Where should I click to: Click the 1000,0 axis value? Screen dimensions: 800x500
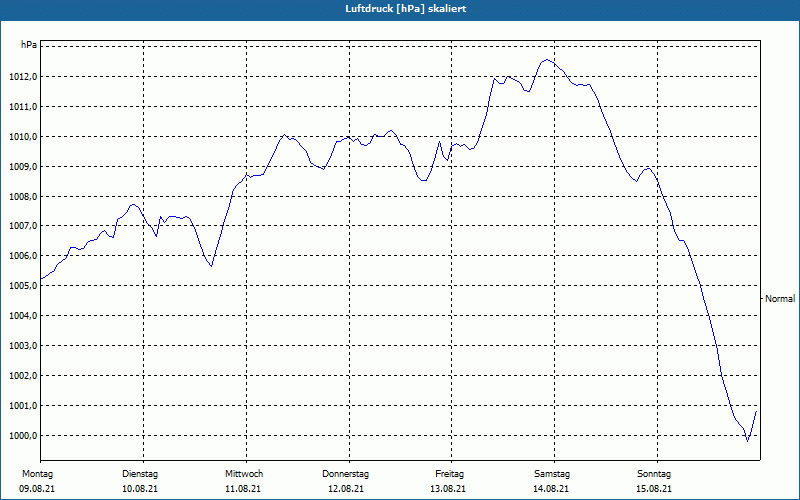[x=23, y=436]
